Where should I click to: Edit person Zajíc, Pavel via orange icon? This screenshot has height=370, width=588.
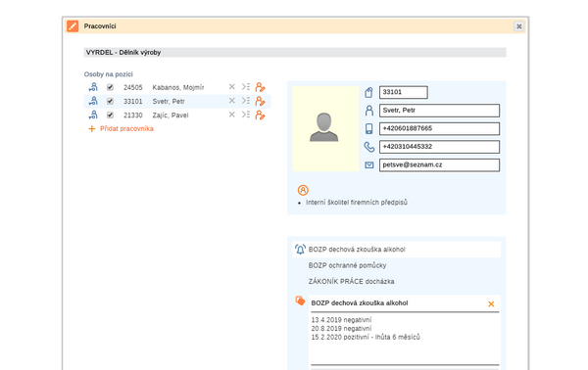(260, 115)
